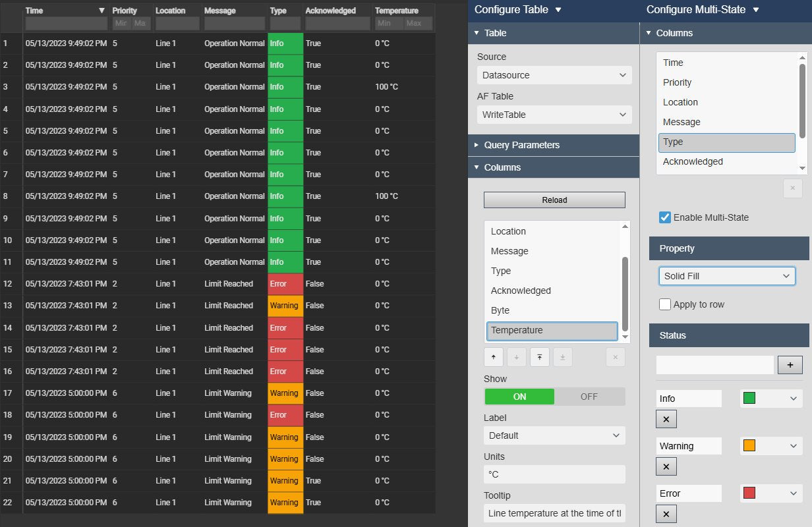The width and height of the screenshot is (812, 527).
Task: Set the Show toggle to OFF
Action: [x=589, y=397]
